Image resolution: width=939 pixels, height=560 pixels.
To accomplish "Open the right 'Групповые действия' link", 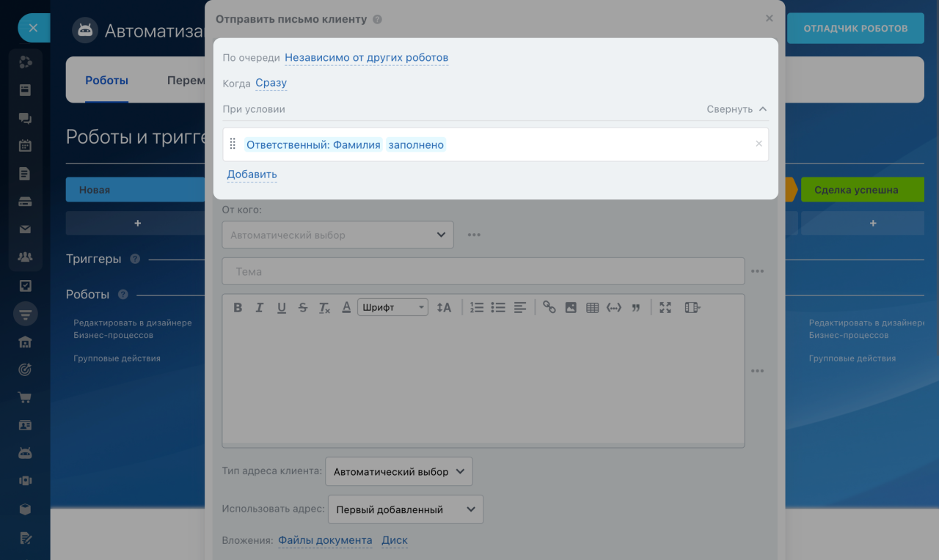I will tap(852, 358).
